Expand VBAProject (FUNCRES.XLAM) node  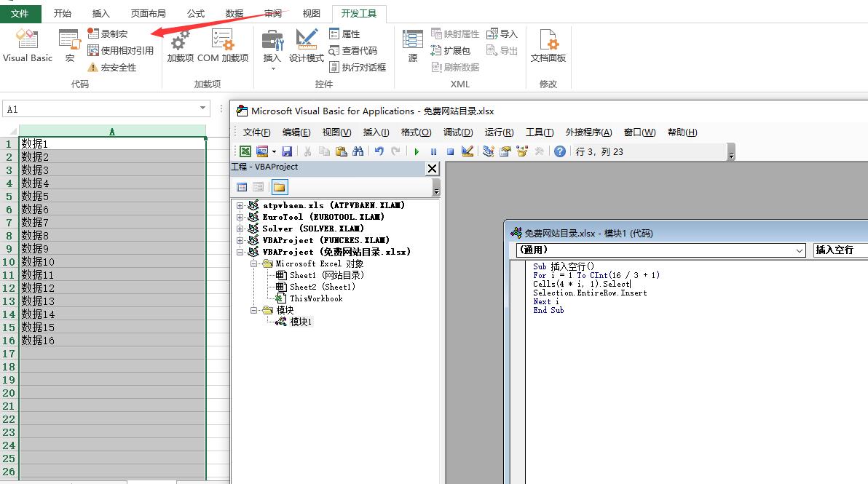(240, 240)
